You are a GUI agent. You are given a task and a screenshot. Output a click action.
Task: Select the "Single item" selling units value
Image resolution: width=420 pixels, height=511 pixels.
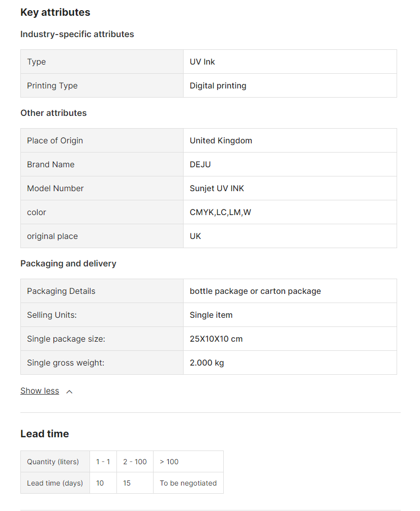tap(211, 315)
